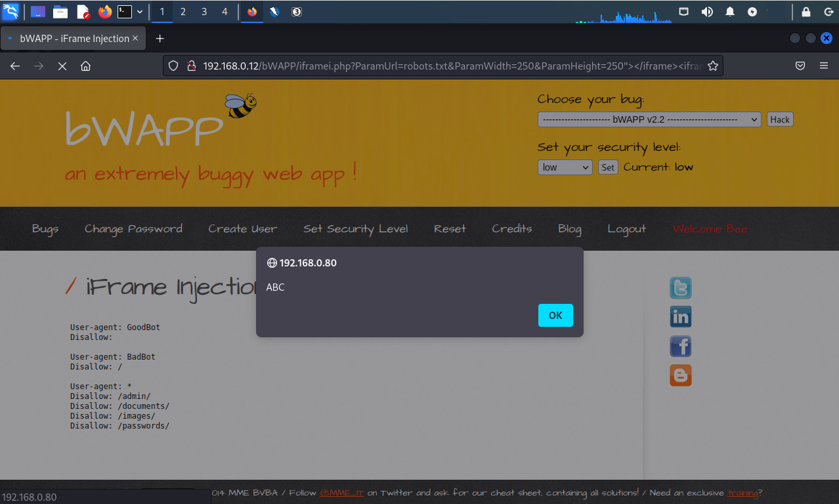Image resolution: width=839 pixels, height=504 pixels.
Task: Click the Facebook icon in sidebar
Action: (680, 346)
